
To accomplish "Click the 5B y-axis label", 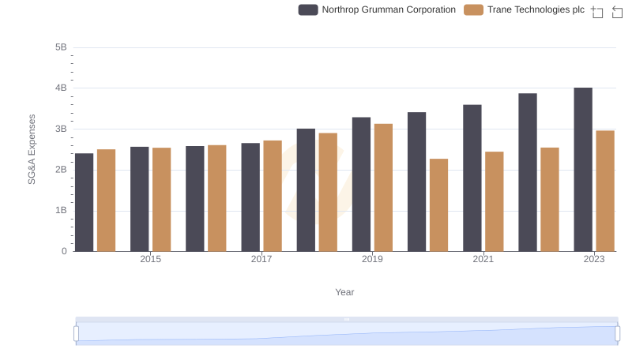I will click(61, 47).
